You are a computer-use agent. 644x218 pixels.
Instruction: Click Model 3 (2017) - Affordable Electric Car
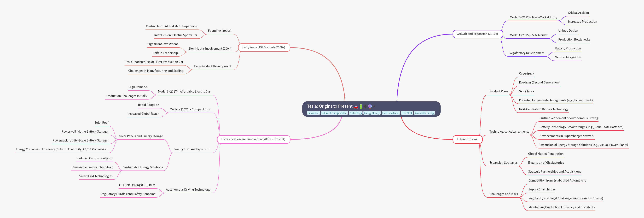click(184, 92)
